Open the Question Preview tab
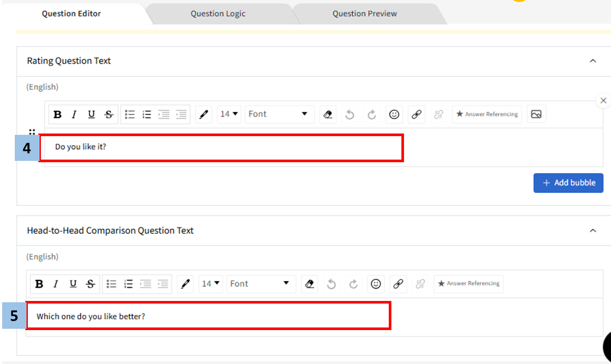This screenshot has width=611, height=364. pyautogui.click(x=364, y=13)
